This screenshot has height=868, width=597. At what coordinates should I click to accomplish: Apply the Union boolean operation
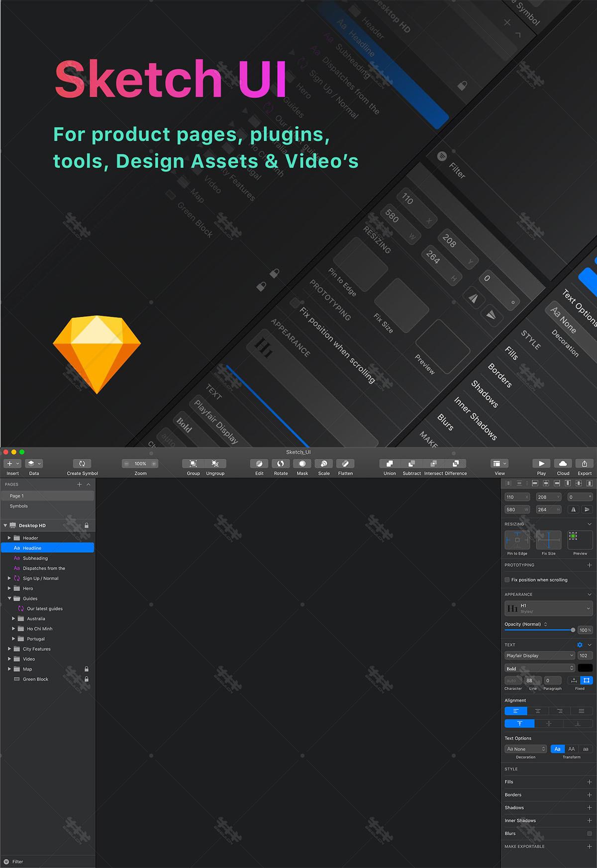click(390, 463)
